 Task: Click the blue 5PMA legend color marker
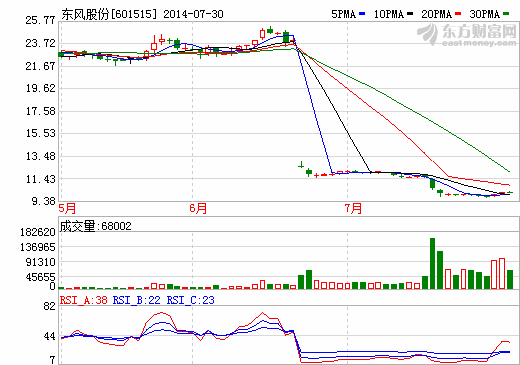point(362,14)
